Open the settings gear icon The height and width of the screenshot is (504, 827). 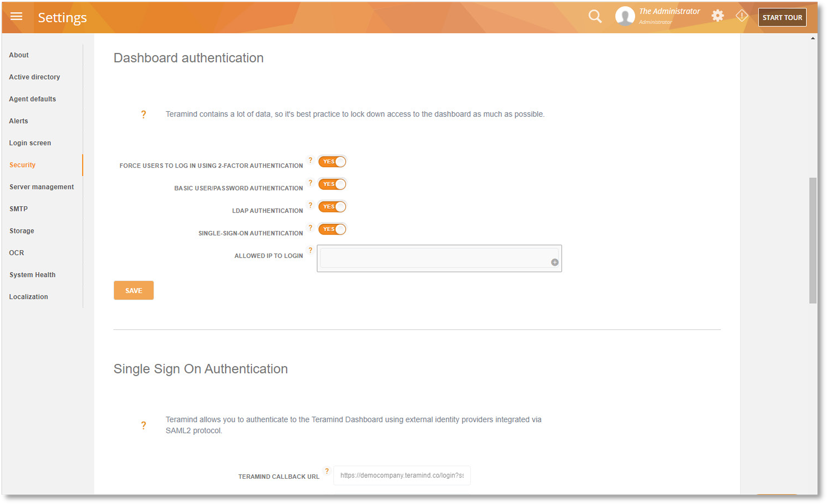(x=718, y=16)
